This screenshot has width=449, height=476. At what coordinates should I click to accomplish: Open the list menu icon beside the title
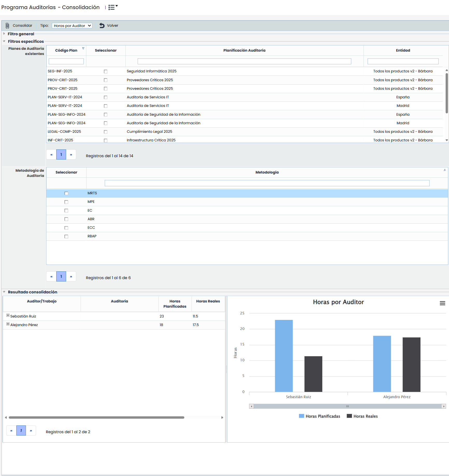(x=113, y=7)
